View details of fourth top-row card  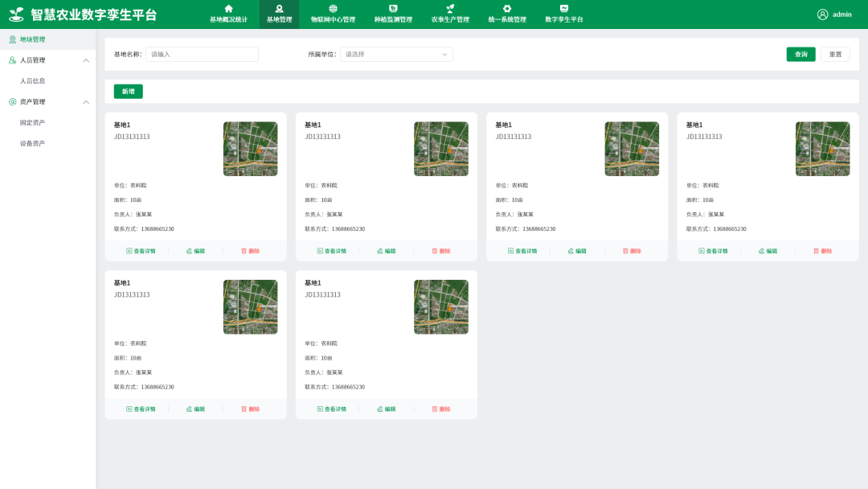pyautogui.click(x=713, y=251)
